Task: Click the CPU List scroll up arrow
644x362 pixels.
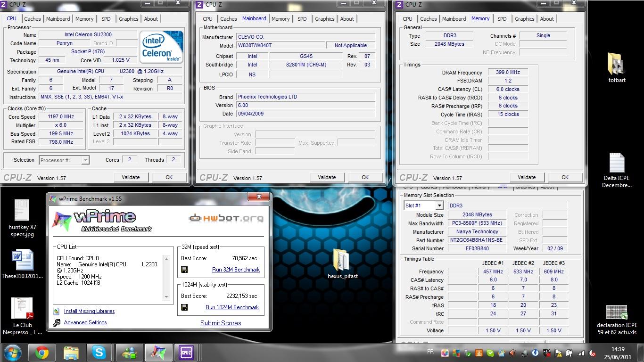Action: (166, 259)
